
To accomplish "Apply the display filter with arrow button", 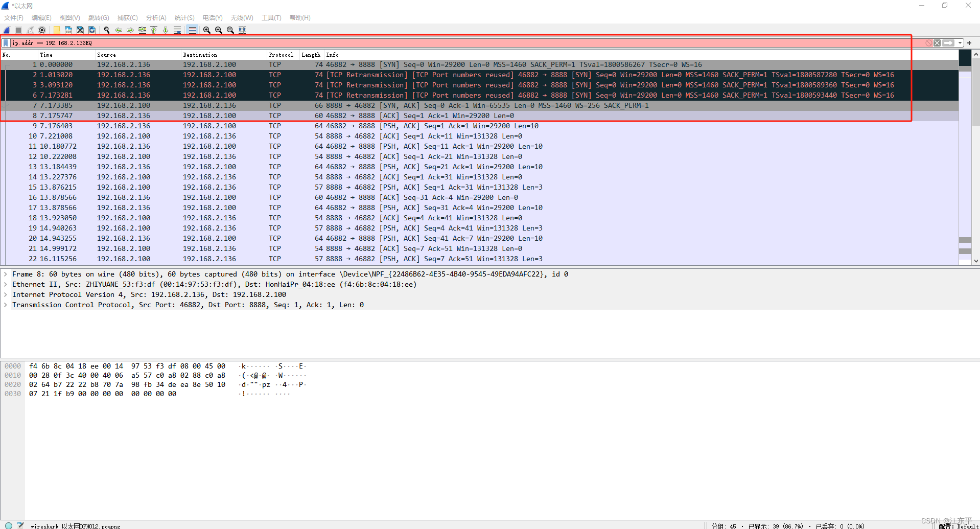I will pyautogui.click(x=948, y=43).
